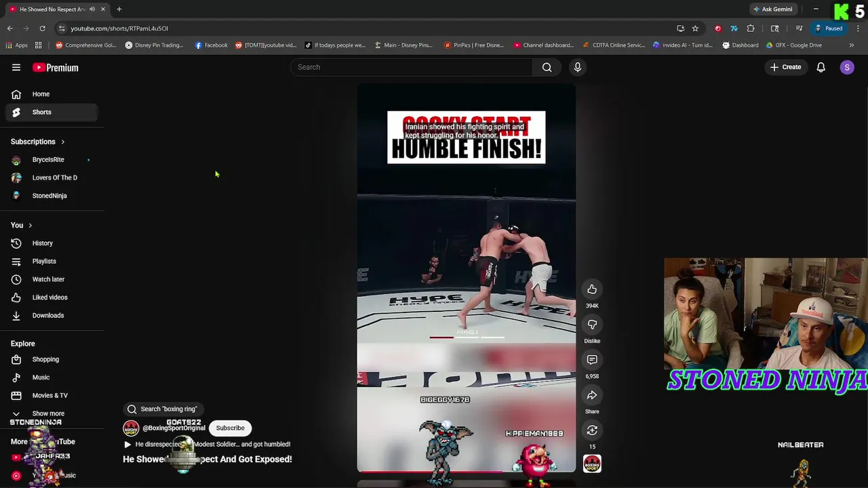
Task: Open History in sidebar
Action: [x=52, y=243]
